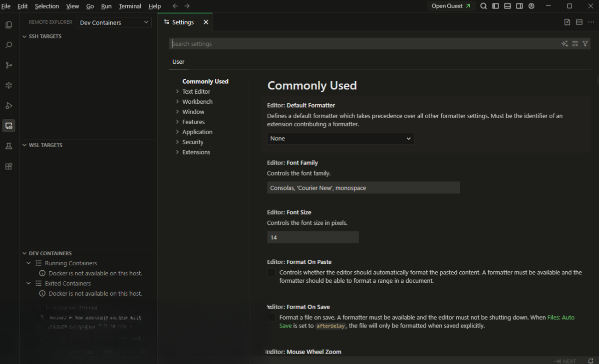This screenshot has width=599, height=364.
Task: Open the Testing flask icon
Action: click(8, 146)
